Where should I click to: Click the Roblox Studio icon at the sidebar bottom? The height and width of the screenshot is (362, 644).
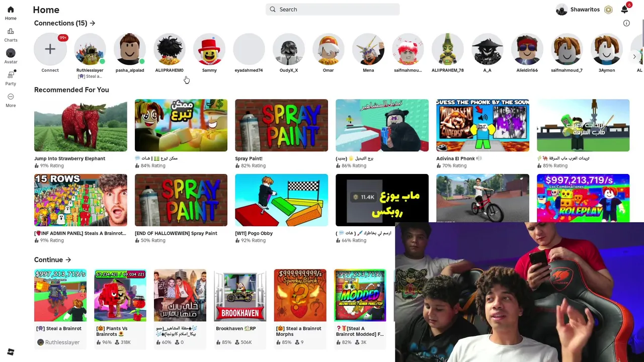(x=11, y=352)
